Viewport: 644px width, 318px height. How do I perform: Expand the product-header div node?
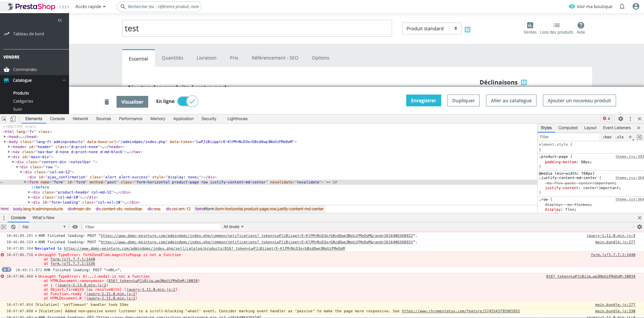[29, 192]
